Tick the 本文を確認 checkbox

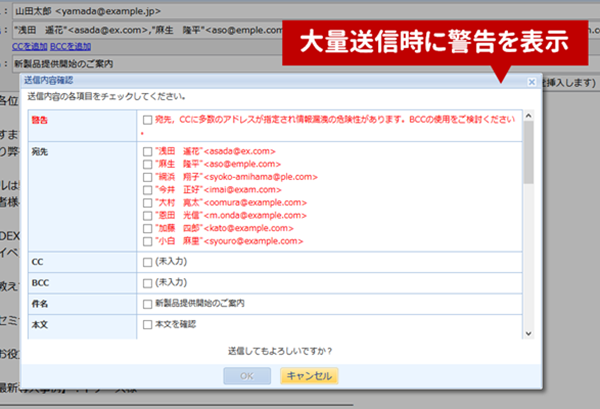(x=147, y=325)
